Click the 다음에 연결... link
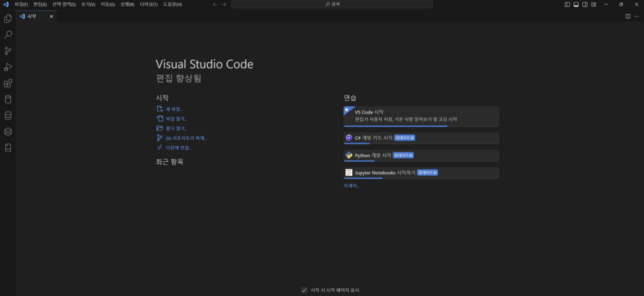 (178, 147)
